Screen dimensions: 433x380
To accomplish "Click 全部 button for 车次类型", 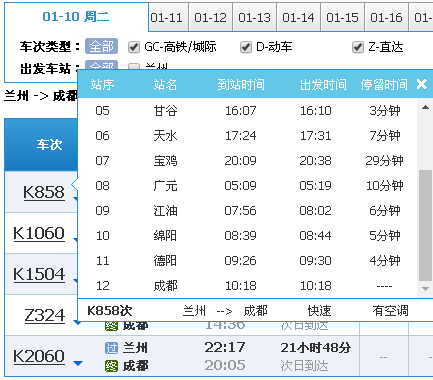I will [x=101, y=46].
